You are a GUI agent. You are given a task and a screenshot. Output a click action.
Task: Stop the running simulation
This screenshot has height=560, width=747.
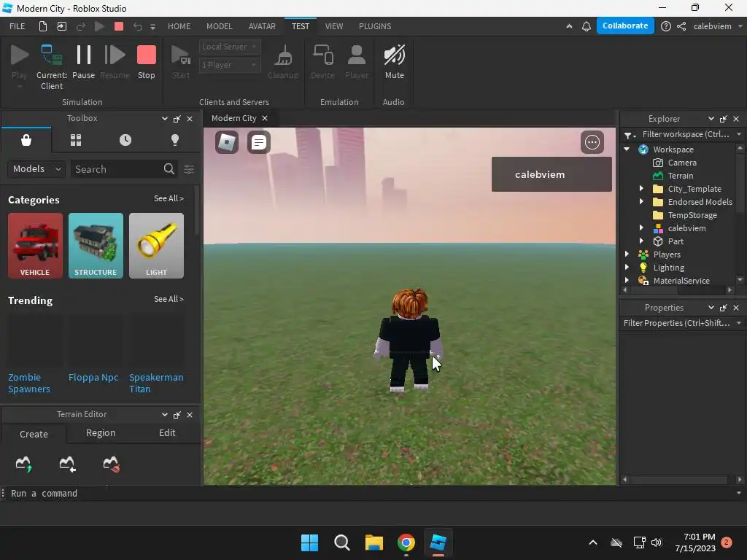point(146,61)
